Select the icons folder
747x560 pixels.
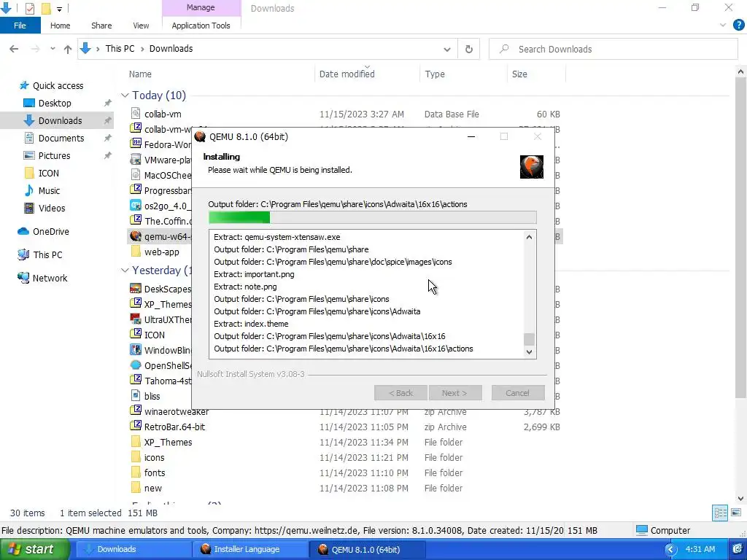click(x=155, y=458)
